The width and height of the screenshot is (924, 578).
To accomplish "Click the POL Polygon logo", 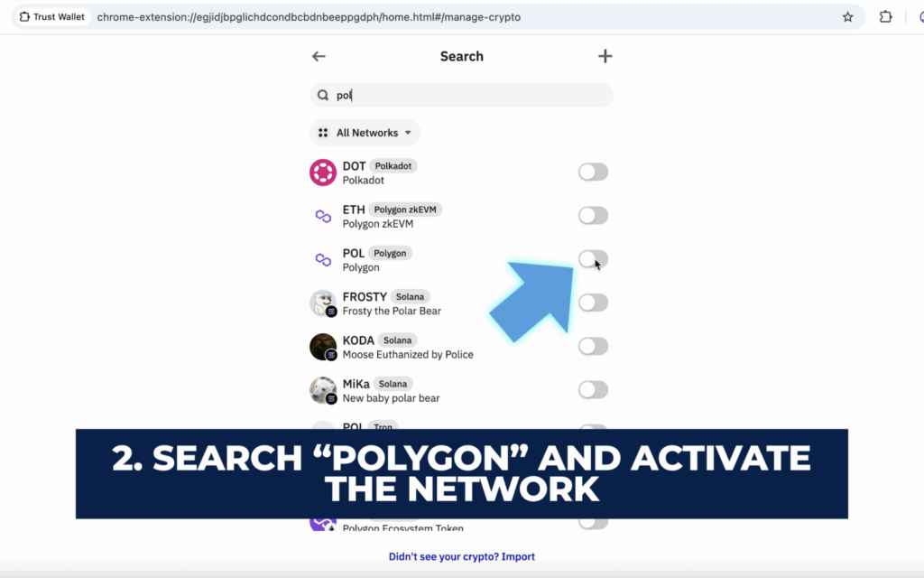I will point(323,259).
